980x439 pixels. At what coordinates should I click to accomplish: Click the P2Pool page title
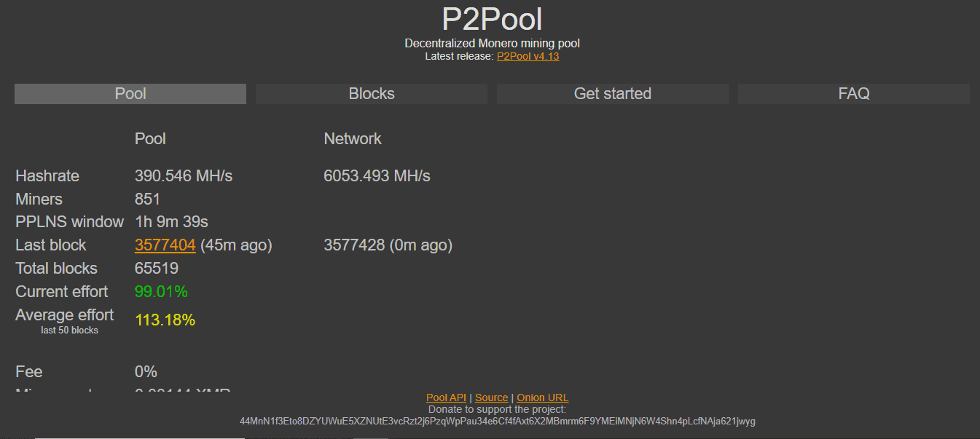pos(492,20)
